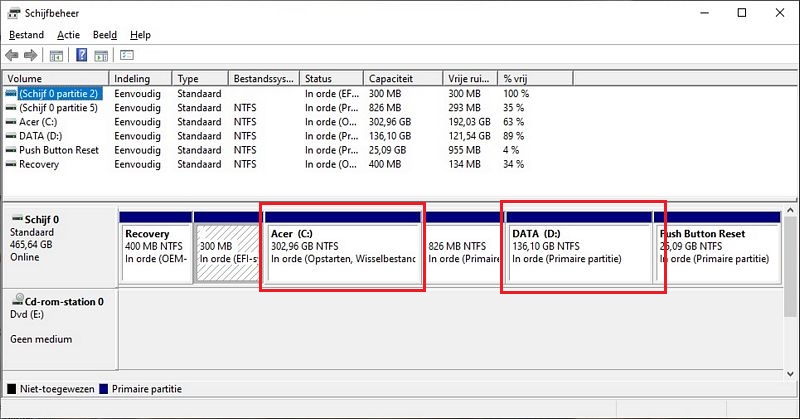Click the Schijf 0 disk label
This screenshot has width=800, height=419.
click(x=42, y=219)
